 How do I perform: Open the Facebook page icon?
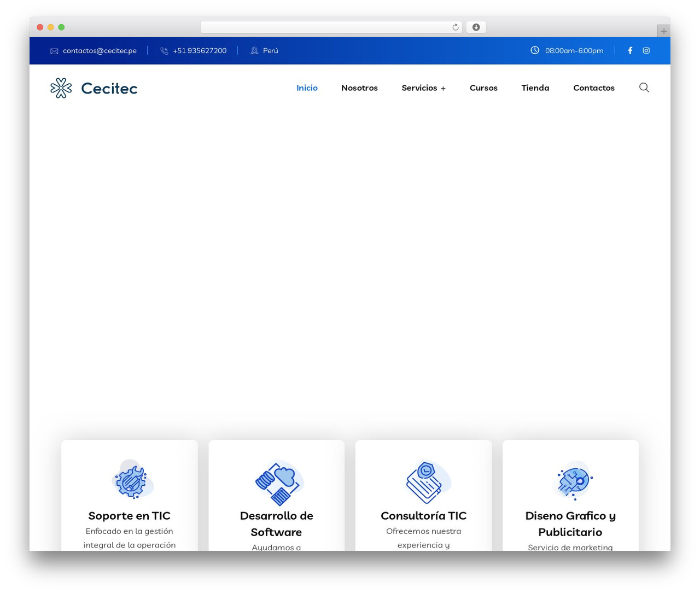coord(630,50)
